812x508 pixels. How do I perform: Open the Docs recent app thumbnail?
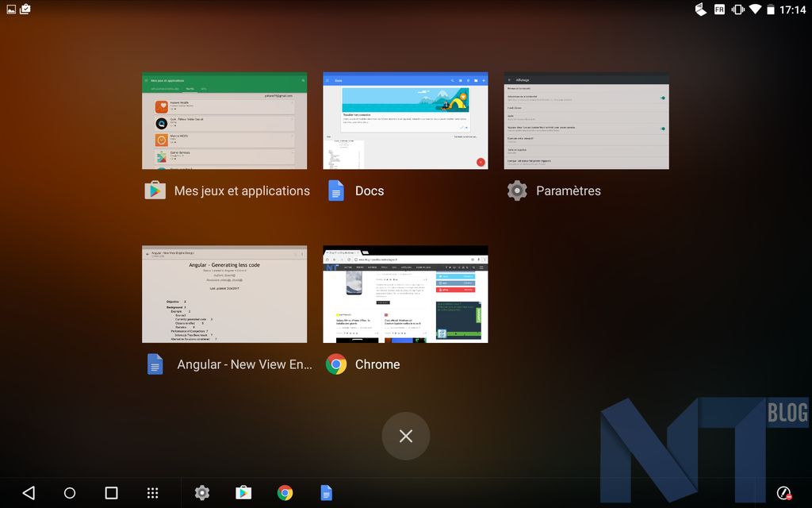[405, 121]
